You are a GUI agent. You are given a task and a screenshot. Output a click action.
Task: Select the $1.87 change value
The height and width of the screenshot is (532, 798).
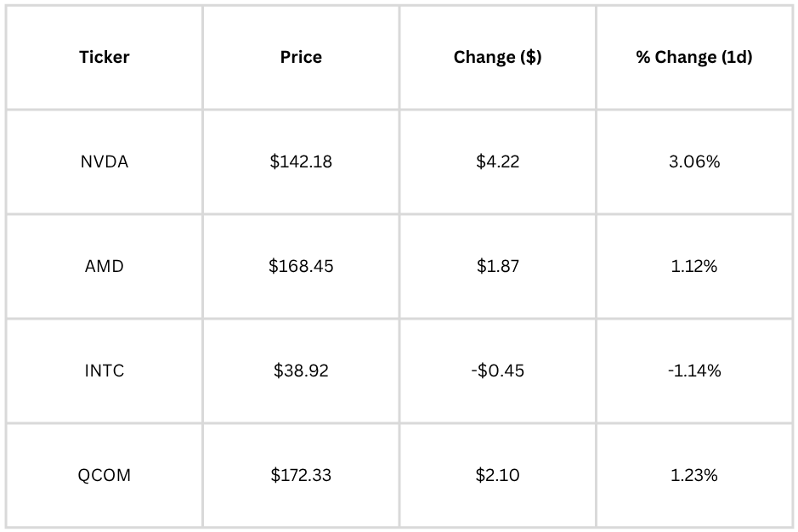pyautogui.click(x=498, y=266)
